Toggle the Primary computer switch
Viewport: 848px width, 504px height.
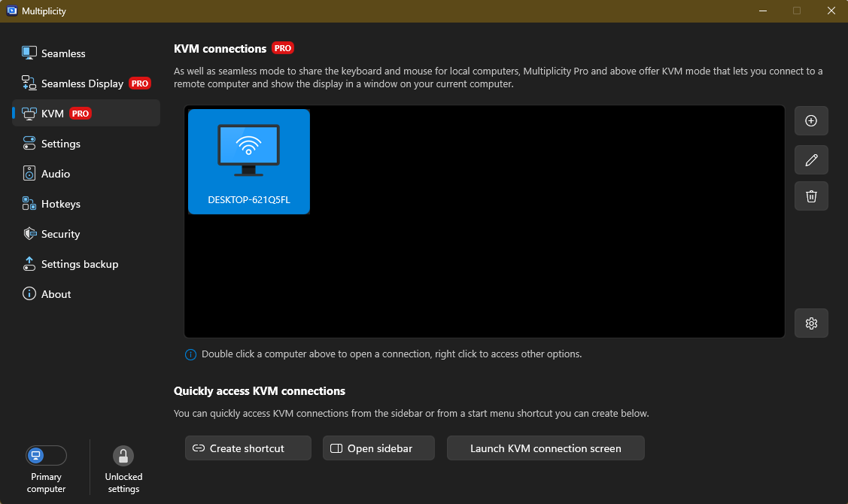[46, 456]
